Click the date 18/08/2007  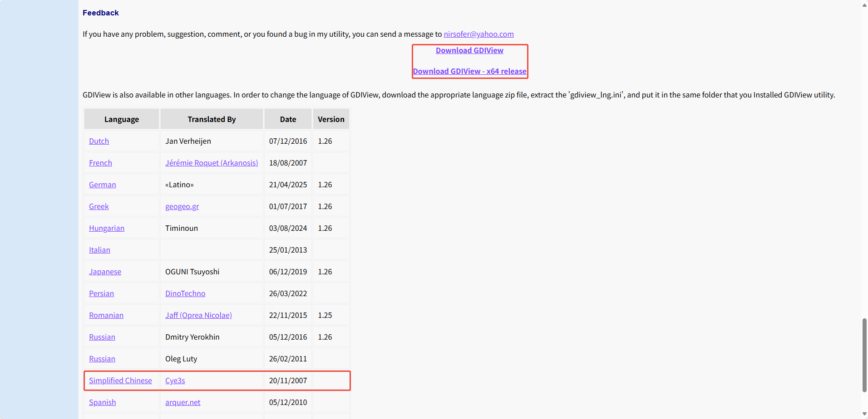click(x=288, y=163)
